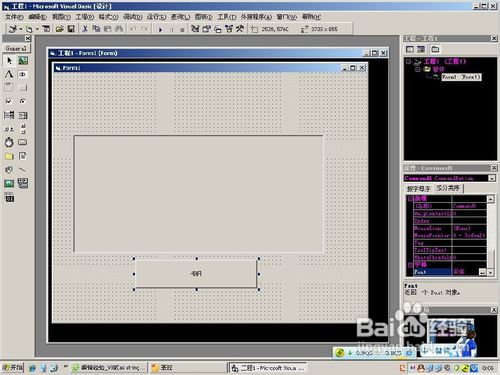This screenshot has height=375, width=500.
Task: Select the Label control tool
Action: [x=9, y=74]
